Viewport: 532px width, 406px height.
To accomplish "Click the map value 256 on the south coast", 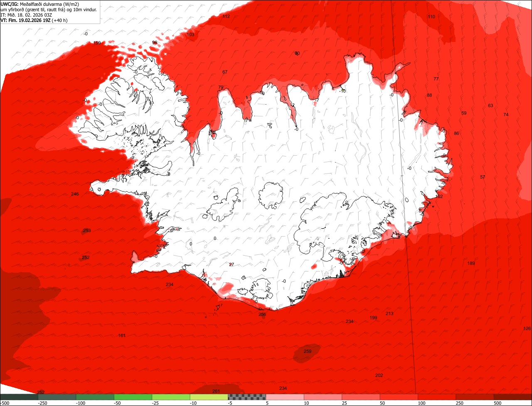I will point(262,314).
